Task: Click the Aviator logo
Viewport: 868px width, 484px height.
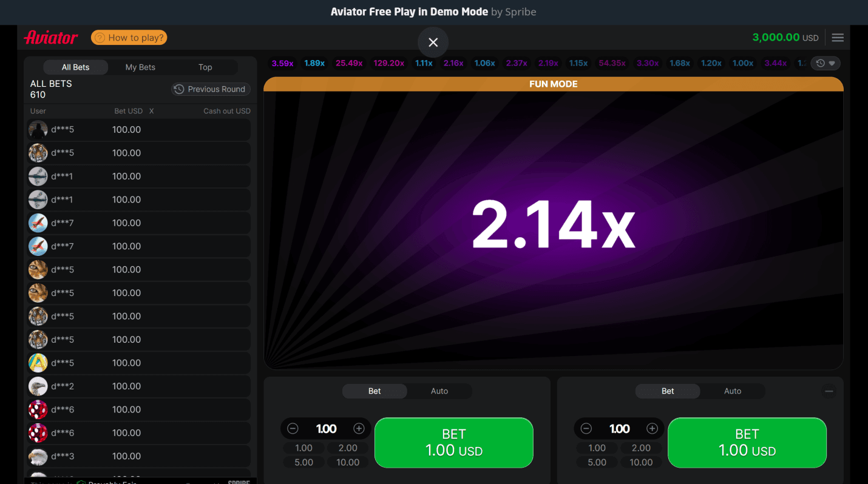Action: point(51,38)
